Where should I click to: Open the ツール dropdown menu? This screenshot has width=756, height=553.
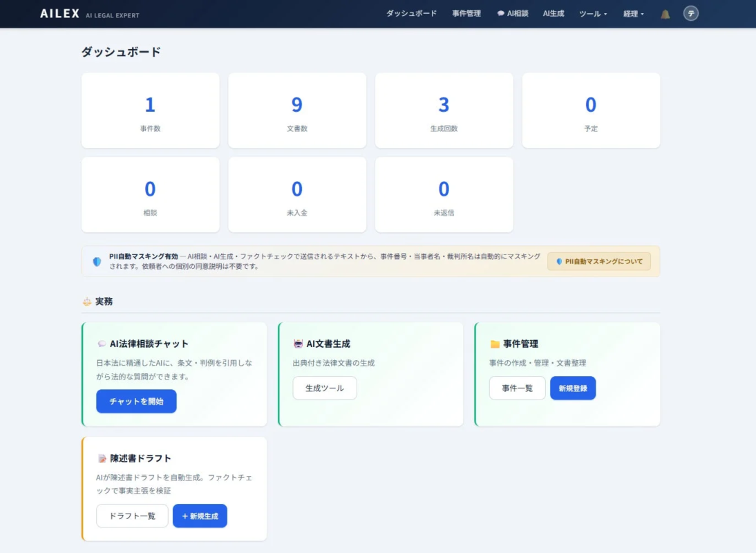click(593, 12)
